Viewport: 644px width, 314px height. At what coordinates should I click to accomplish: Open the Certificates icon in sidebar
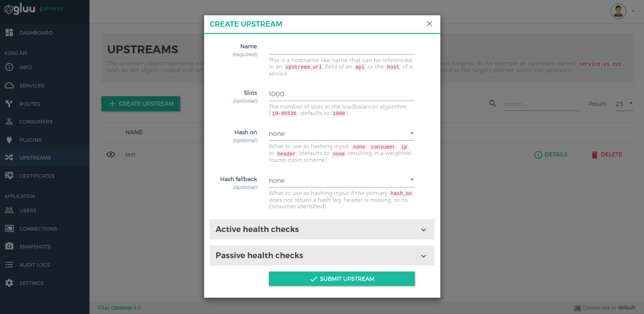click(x=9, y=176)
